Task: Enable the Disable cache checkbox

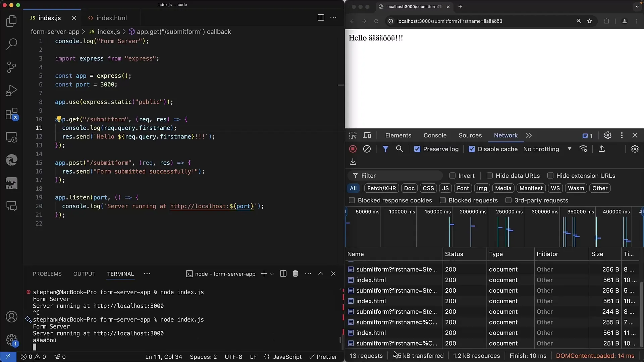Action: coord(472,149)
